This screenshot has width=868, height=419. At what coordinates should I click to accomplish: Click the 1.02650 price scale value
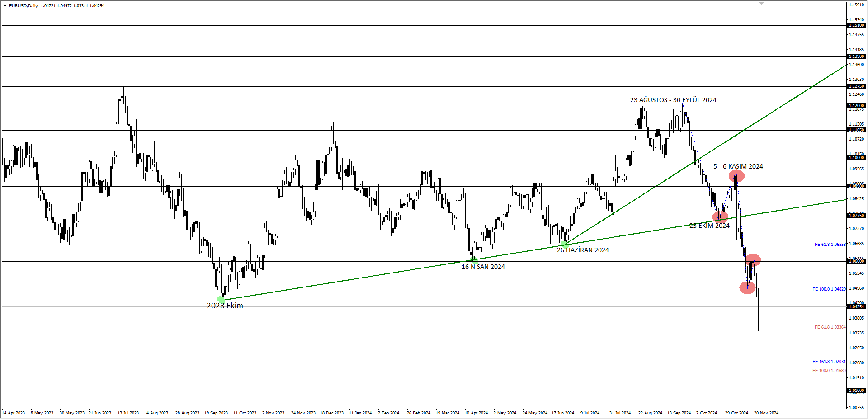(x=857, y=348)
